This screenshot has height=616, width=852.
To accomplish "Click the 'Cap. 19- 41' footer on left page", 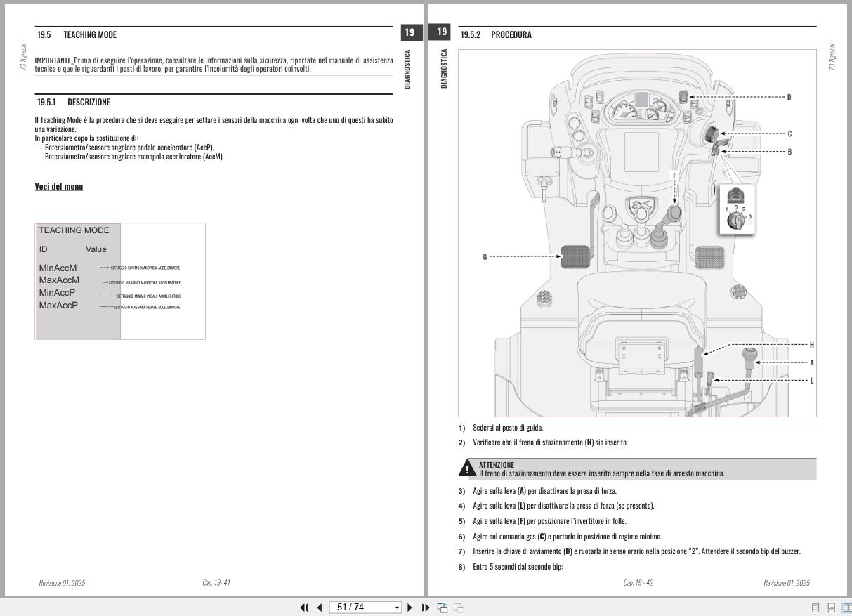I will [216, 583].
